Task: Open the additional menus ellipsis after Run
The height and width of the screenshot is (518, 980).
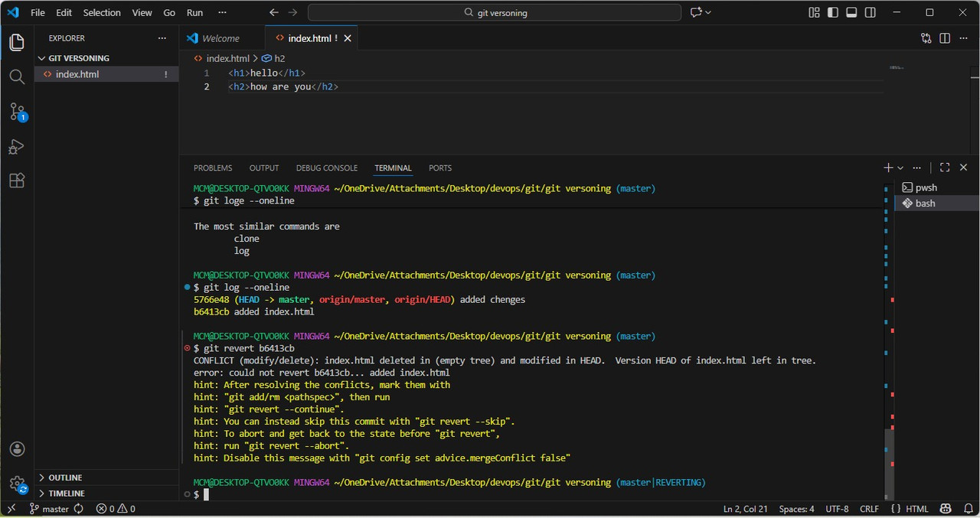Action: pyautogui.click(x=222, y=12)
